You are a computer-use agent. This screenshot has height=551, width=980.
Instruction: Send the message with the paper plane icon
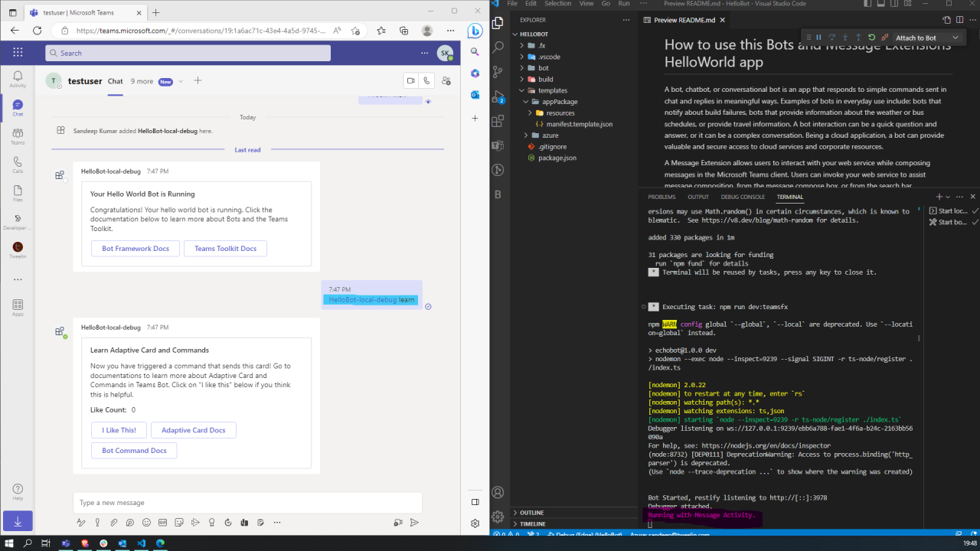(414, 523)
